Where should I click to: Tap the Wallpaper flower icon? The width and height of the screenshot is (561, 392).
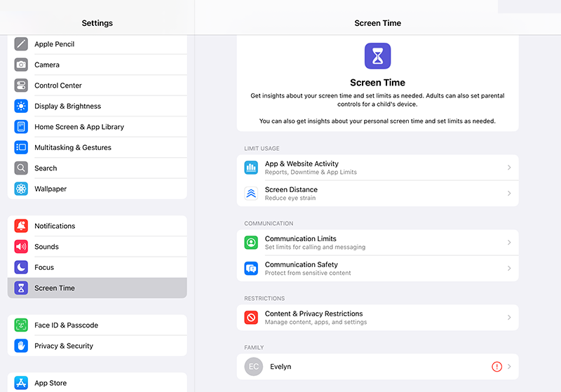tap(21, 189)
